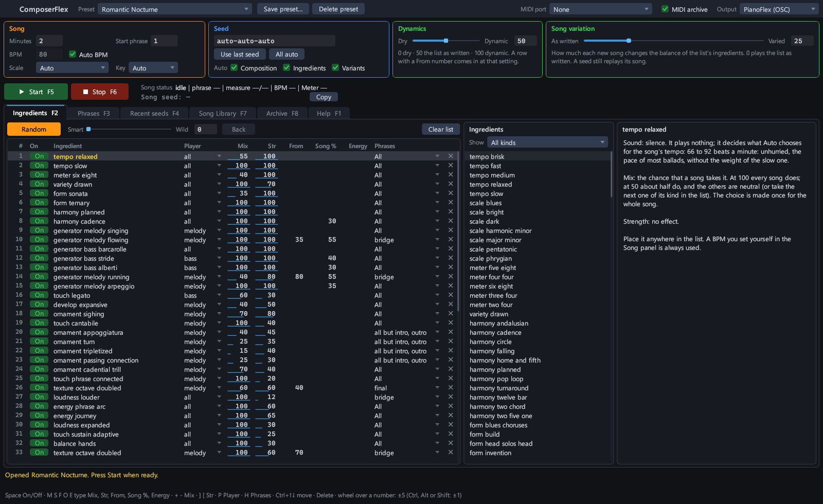Delete the generator melody running row
Viewport: 823px width, 504px height.
coord(451,277)
